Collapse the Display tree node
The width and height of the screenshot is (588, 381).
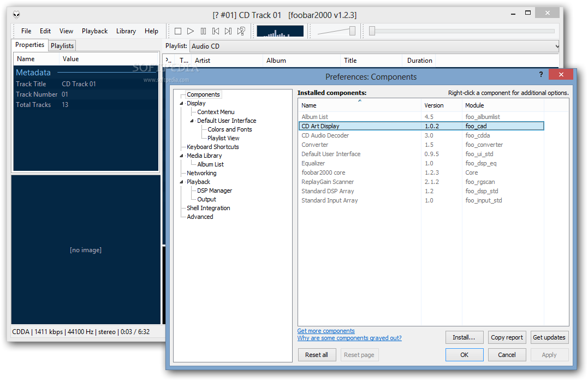(181, 104)
